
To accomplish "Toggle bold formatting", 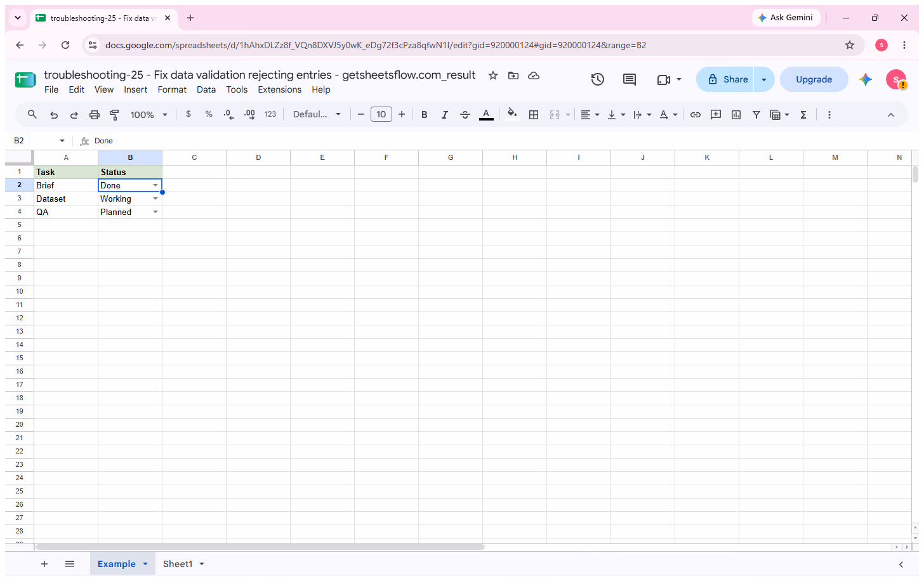I will point(425,115).
